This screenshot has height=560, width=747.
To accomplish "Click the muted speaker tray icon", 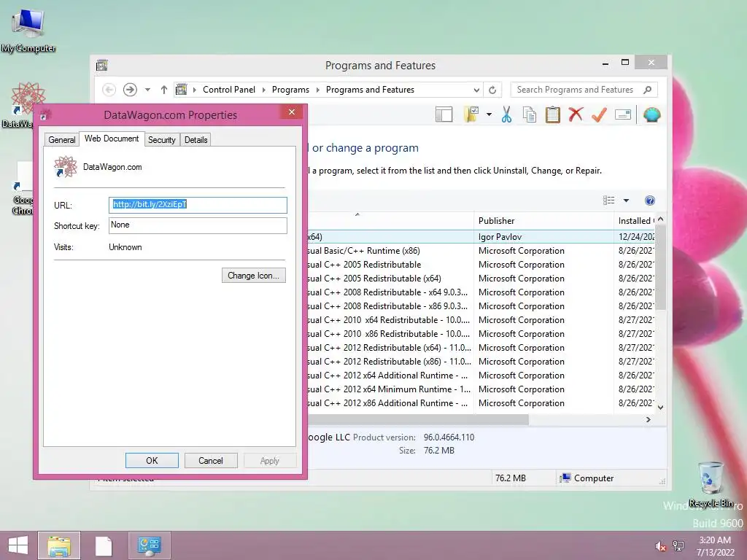I will 660,546.
